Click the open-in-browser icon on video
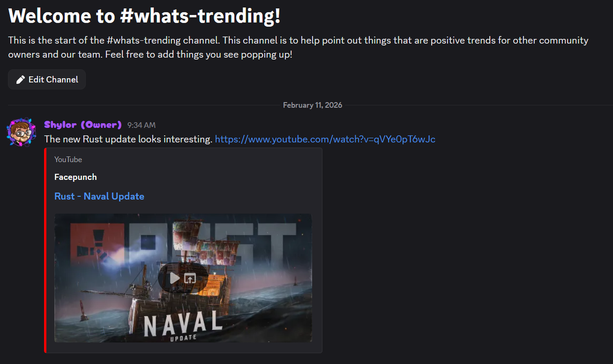613x364 pixels. click(x=190, y=278)
